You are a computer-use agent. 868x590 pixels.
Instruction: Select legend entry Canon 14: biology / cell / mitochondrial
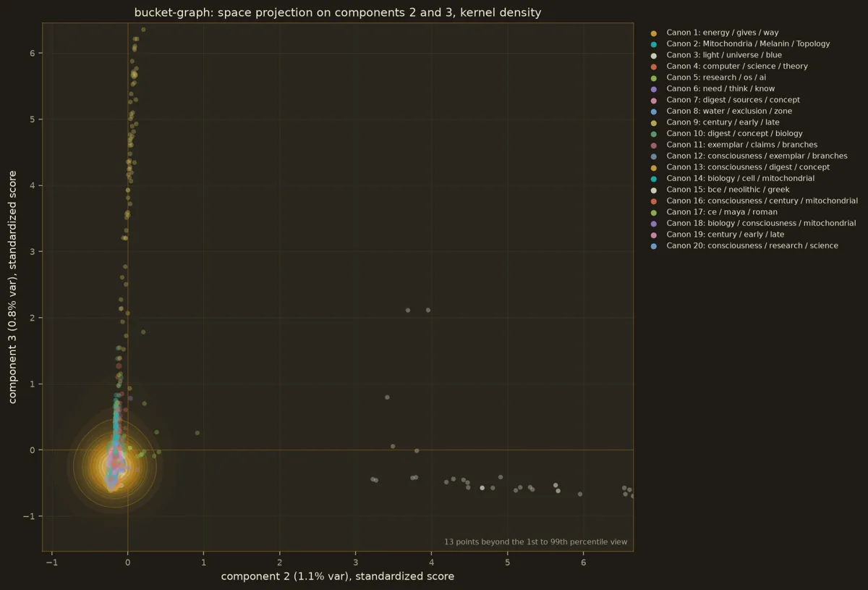click(740, 178)
